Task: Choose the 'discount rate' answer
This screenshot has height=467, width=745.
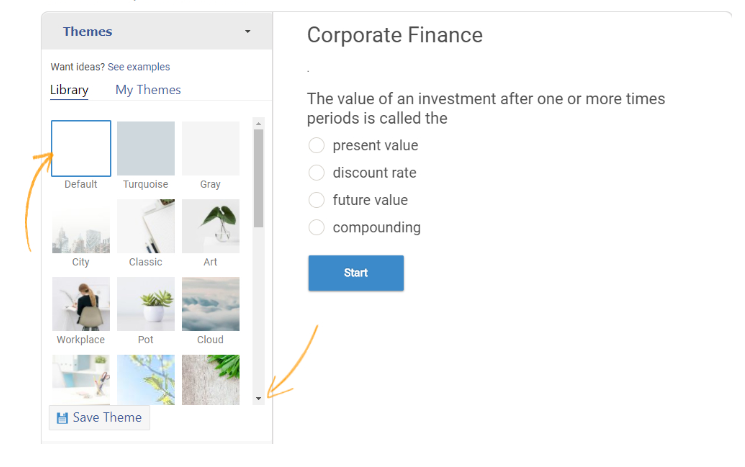Action: pos(317,173)
